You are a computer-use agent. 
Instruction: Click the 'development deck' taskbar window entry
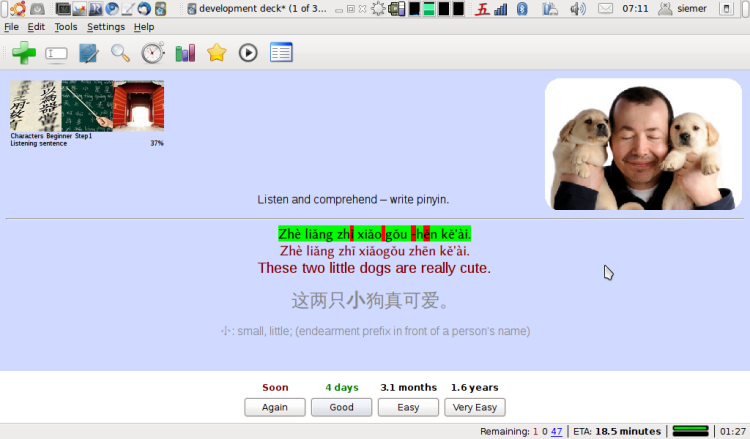pos(257,9)
